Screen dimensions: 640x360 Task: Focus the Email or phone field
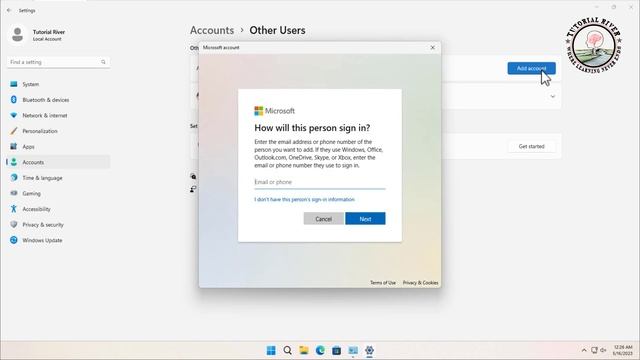(320, 182)
